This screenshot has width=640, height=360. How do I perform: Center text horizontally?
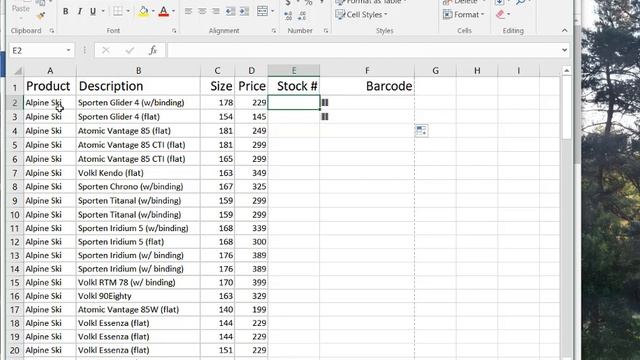202,11
